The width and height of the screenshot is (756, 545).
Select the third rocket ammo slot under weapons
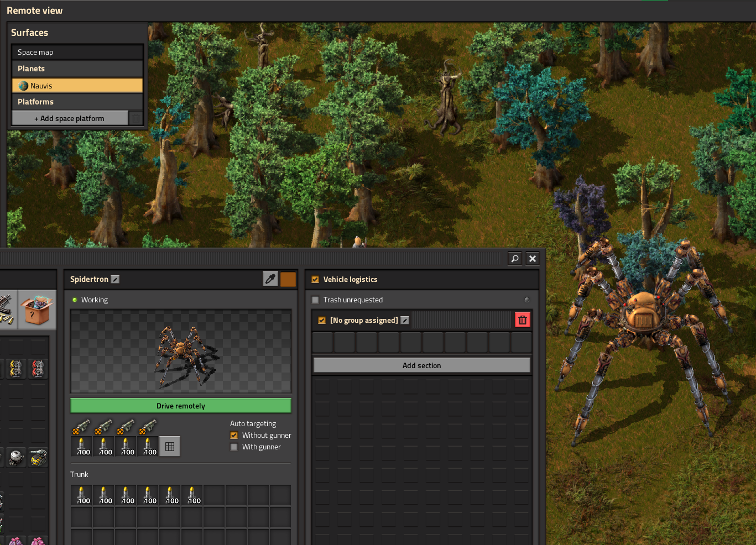tap(126, 446)
